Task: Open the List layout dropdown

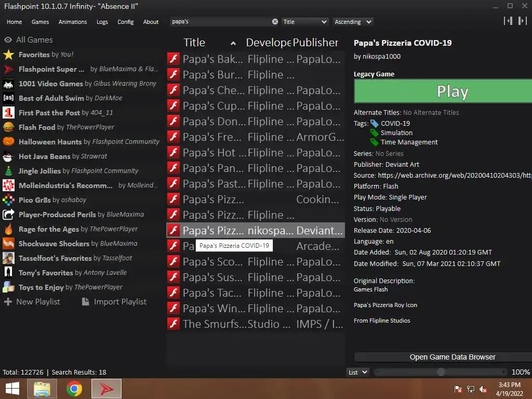Action: click(357, 372)
